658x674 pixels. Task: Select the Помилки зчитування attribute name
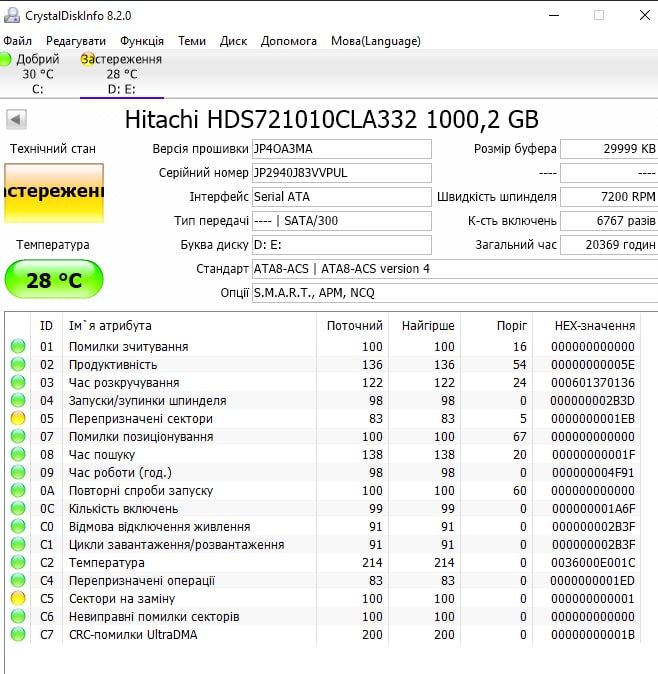point(129,347)
